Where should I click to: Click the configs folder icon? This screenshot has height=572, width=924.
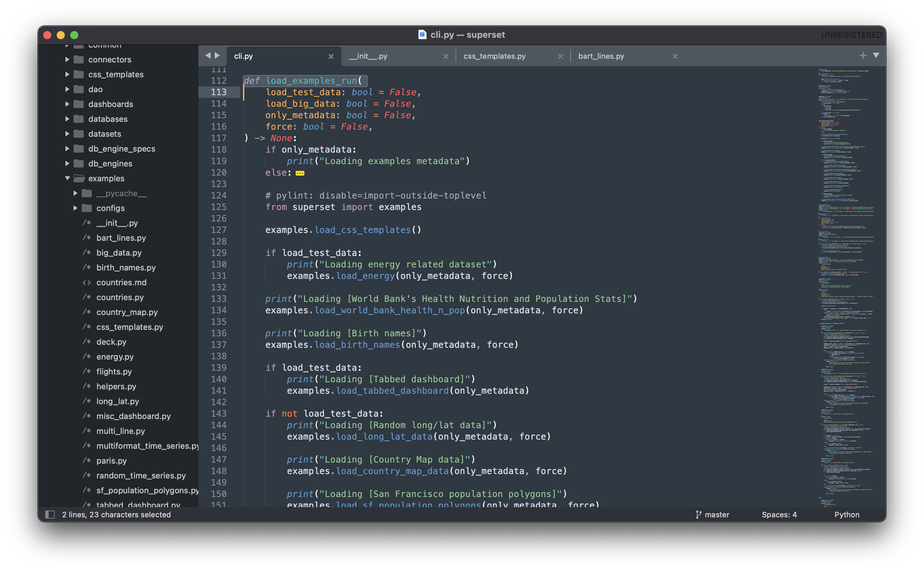click(x=87, y=208)
